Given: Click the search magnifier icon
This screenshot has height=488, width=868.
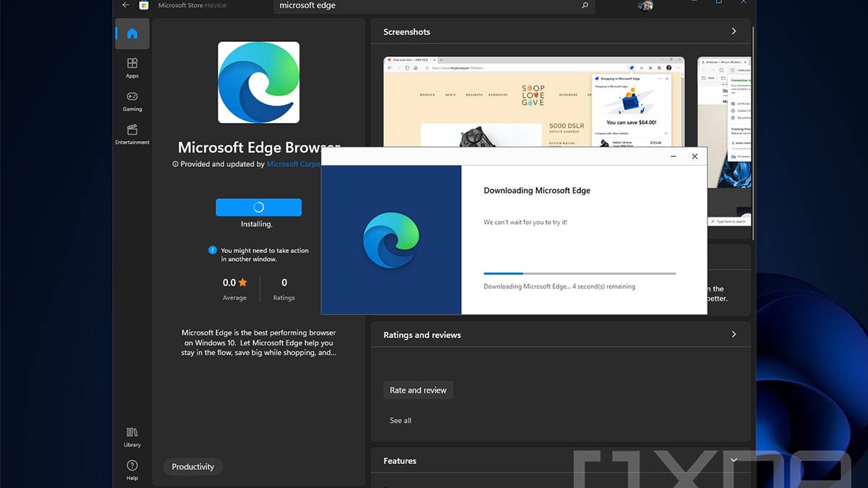Looking at the screenshot, I should [585, 6].
